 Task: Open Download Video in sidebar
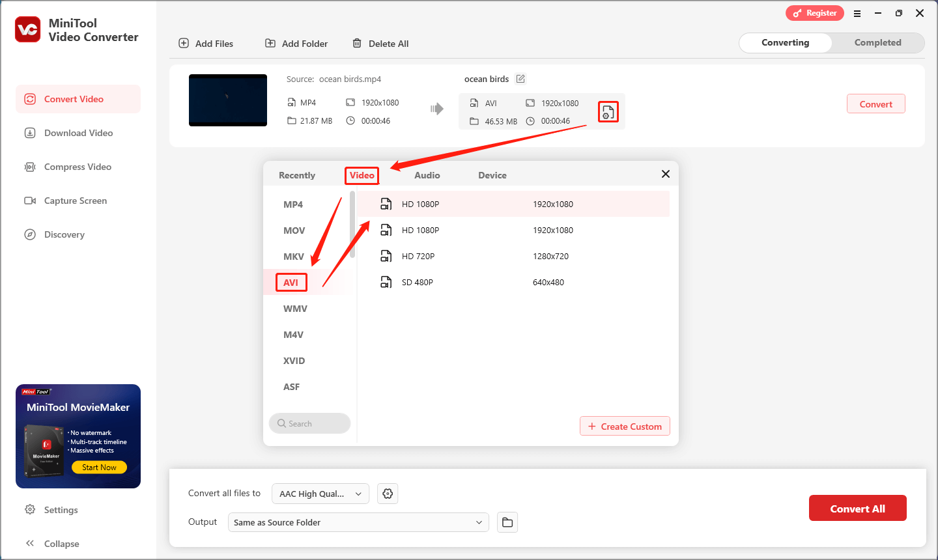tap(78, 133)
